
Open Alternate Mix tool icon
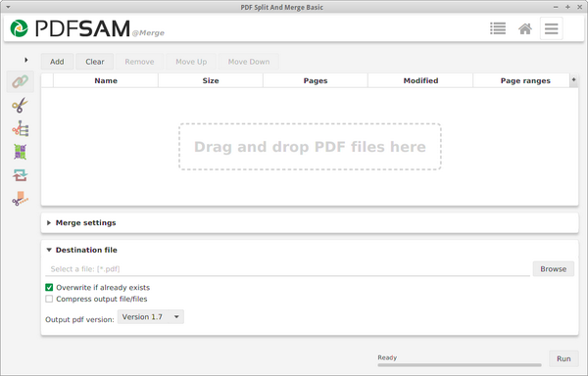21,152
